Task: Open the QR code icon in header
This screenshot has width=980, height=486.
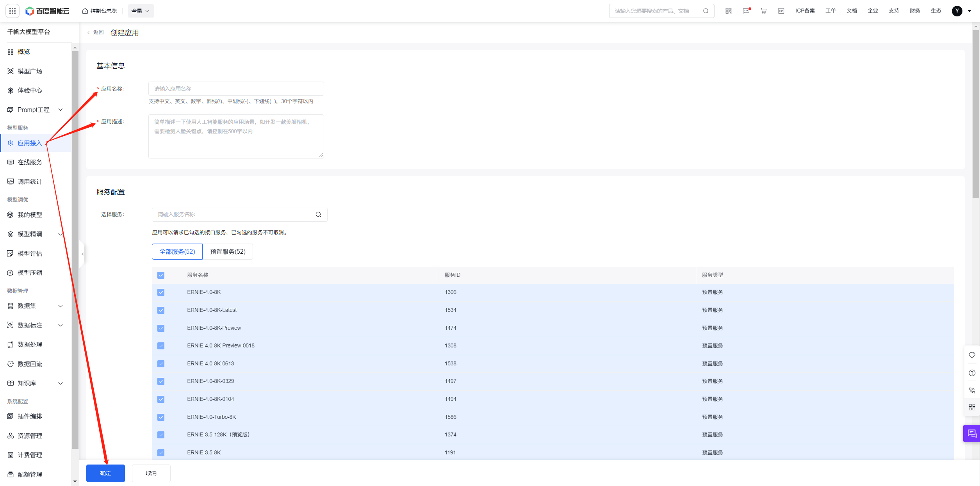Action: [x=729, y=11]
